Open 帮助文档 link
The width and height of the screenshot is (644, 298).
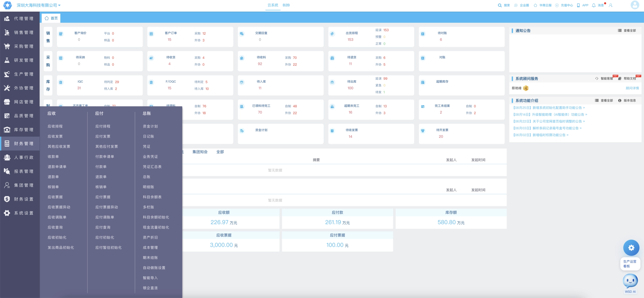point(627,79)
